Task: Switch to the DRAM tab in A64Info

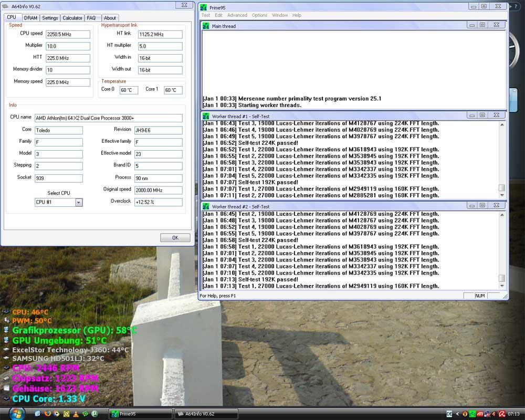Action: 31,18
